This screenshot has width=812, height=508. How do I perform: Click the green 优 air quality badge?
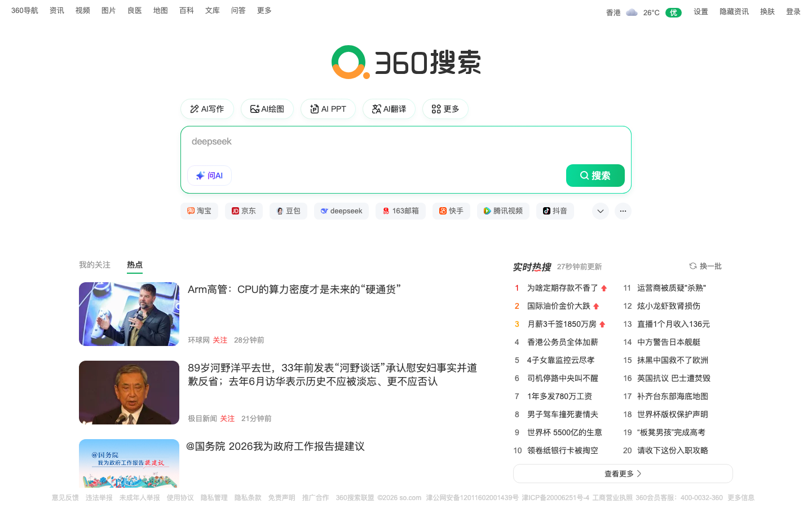pyautogui.click(x=673, y=12)
